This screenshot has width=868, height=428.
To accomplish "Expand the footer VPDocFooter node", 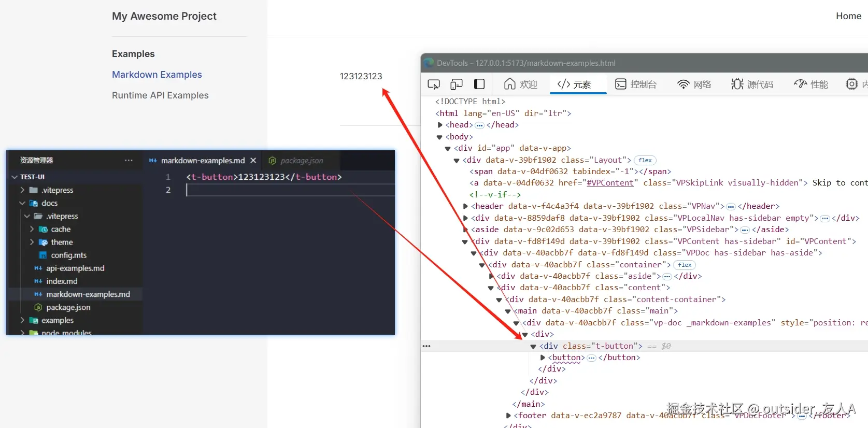I will pyautogui.click(x=508, y=416).
